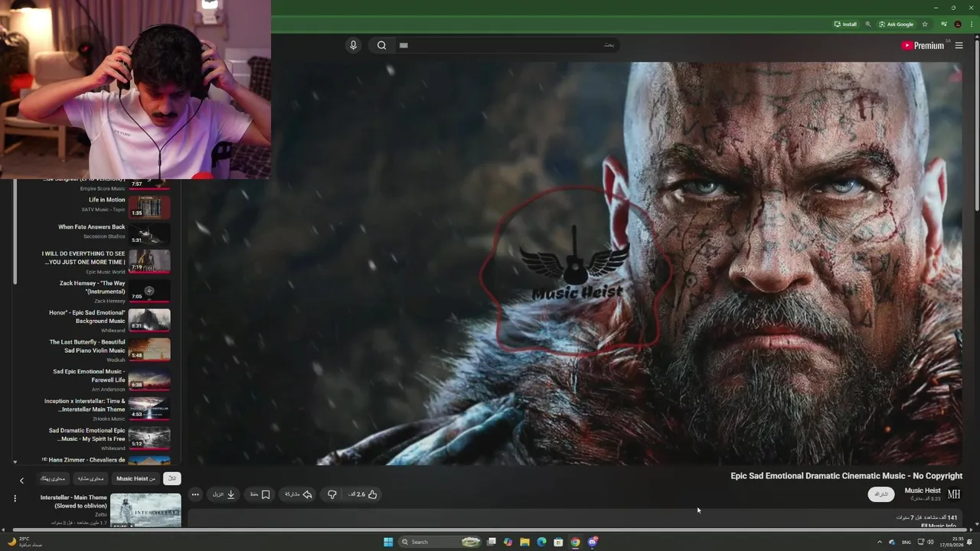
Task: Select the third filter chip after Music Heist
Action: click(90, 478)
